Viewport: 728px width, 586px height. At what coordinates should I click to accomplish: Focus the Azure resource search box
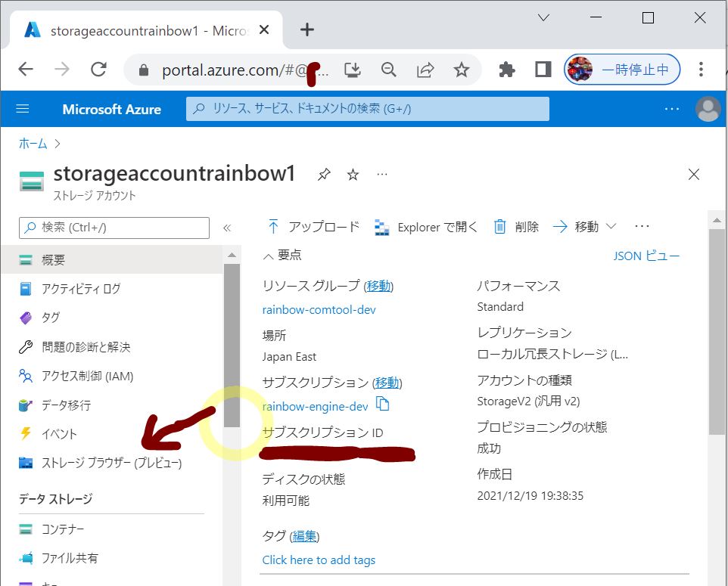(x=367, y=109)
